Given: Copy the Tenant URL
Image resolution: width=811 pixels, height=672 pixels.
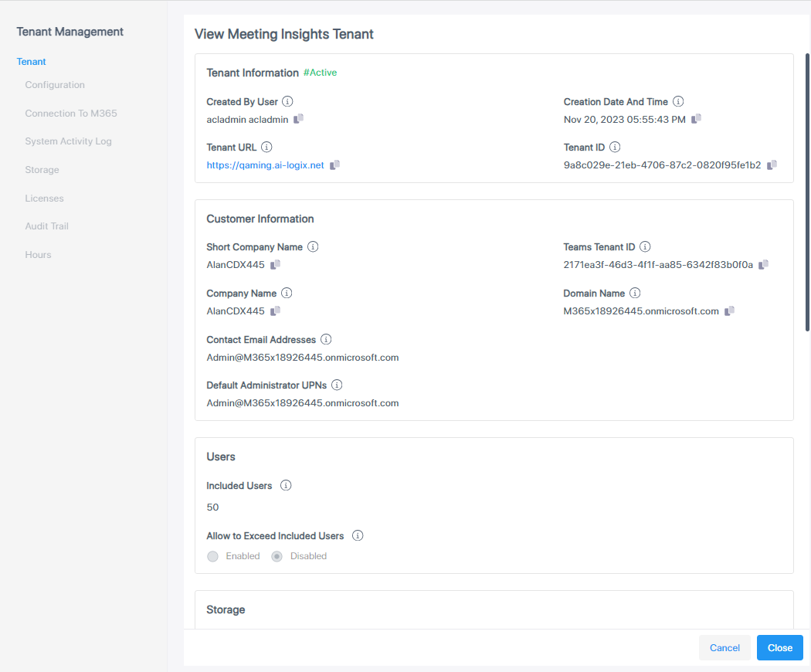Looking at the screenshot, I should (334, 165).
